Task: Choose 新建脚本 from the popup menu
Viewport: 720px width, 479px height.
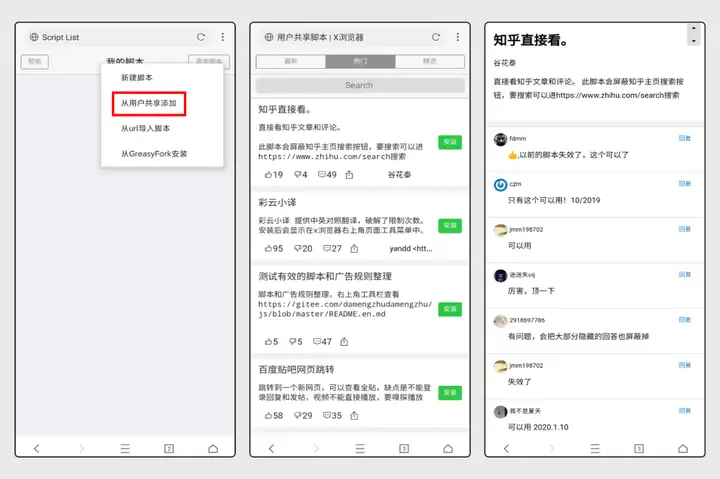Action: (137, 78)
